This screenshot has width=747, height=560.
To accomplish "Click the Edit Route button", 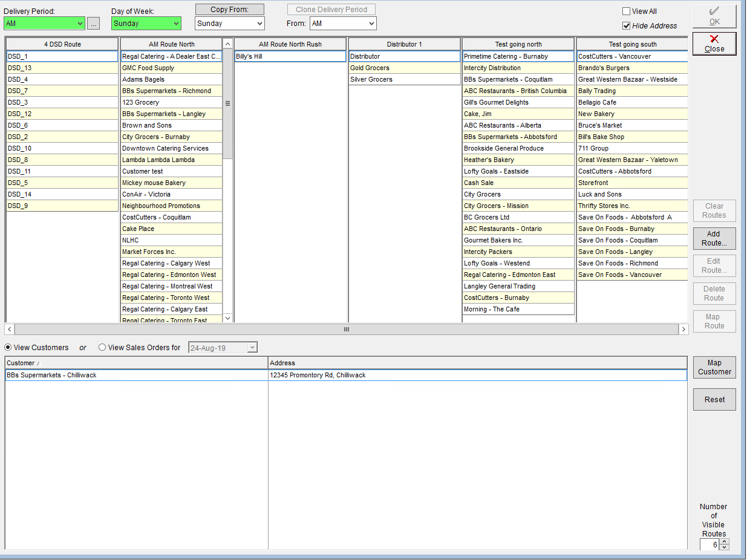I will pyautogui.click(x=714, y=265).
